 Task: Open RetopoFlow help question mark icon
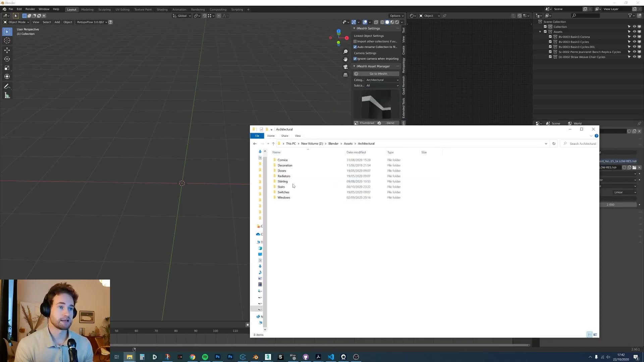pos(110,22)
